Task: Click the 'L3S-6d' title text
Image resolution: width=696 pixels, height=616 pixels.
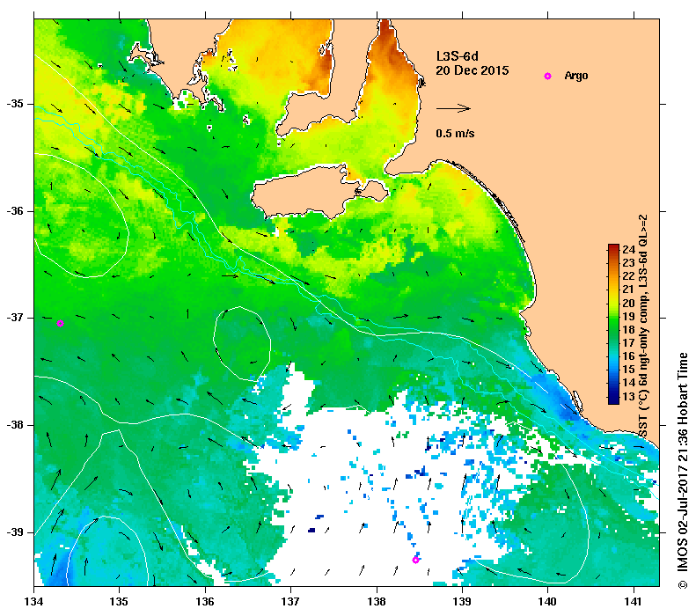Action: 458,56
